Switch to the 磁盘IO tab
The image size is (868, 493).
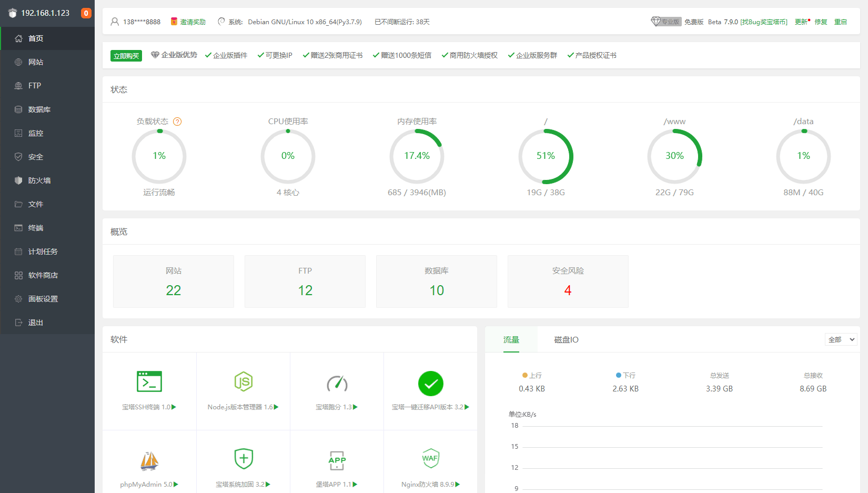pos(566,339)
